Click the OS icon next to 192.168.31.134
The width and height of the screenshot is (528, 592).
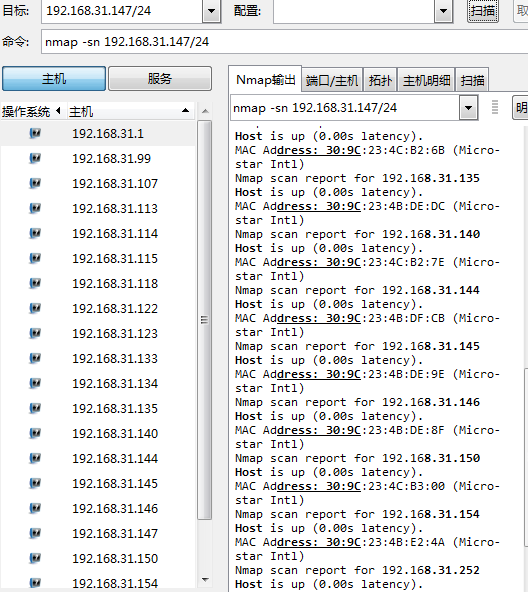tap(35, 383)
